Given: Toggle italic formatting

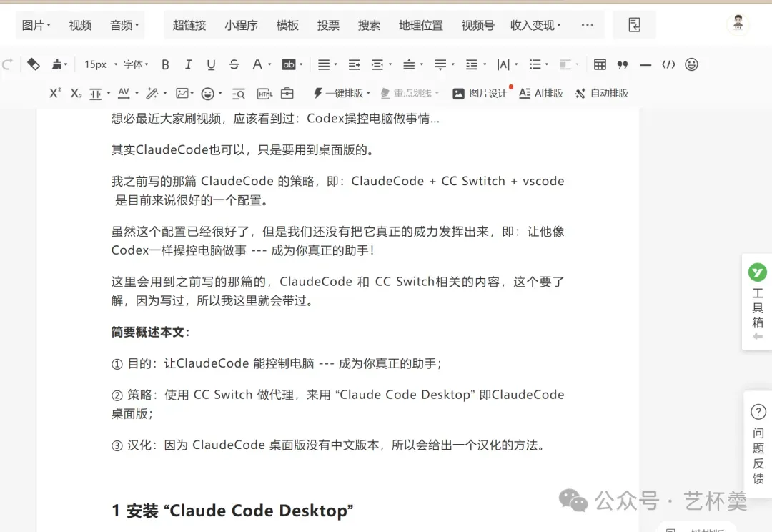Looking at the screenshot, I should click(188, 64).
